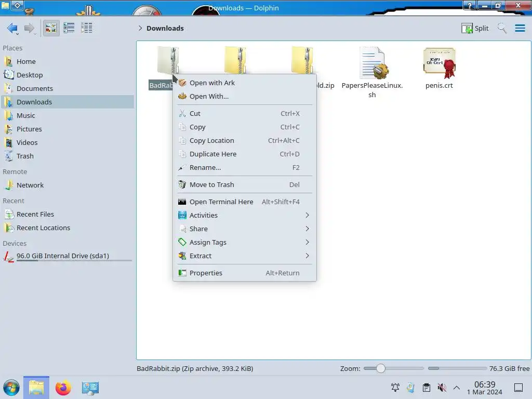
Task: Adjust the Zoom slider handle
Action: click(x=381, y=368)
